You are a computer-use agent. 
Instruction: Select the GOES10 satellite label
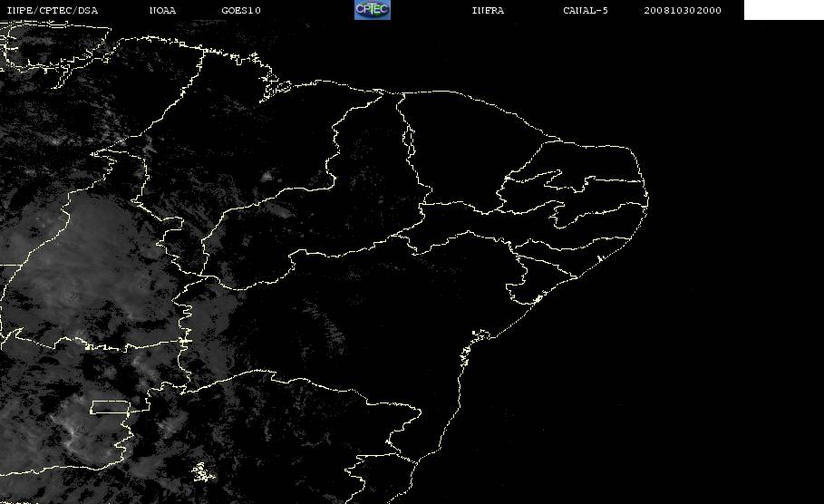point(241,10)
